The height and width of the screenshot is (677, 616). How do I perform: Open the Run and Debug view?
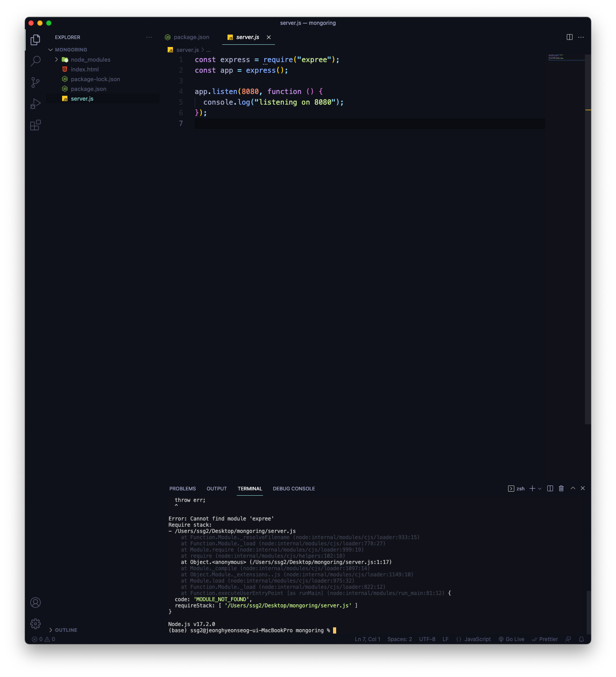pos(35,104)
